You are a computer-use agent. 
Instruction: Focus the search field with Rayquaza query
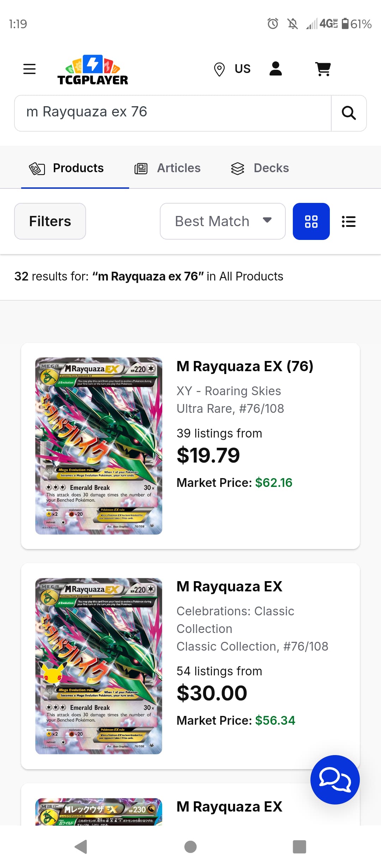pos(173,113)
